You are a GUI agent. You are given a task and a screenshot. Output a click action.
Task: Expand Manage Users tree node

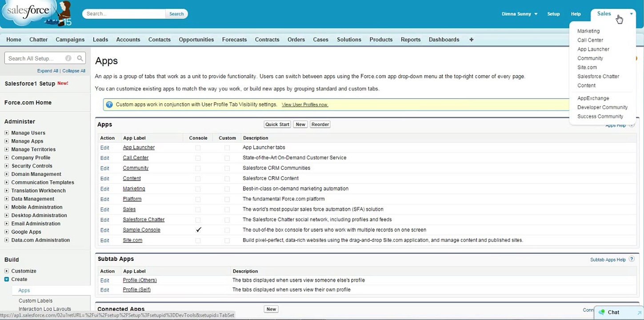click(x=7, y=133)
